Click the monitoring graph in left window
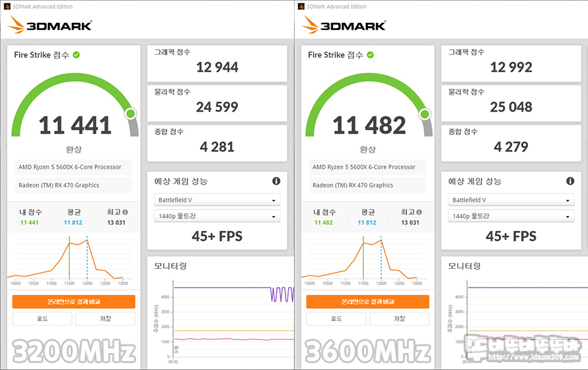The width and height of the screenshot is (588, 370). coord(223,322)
